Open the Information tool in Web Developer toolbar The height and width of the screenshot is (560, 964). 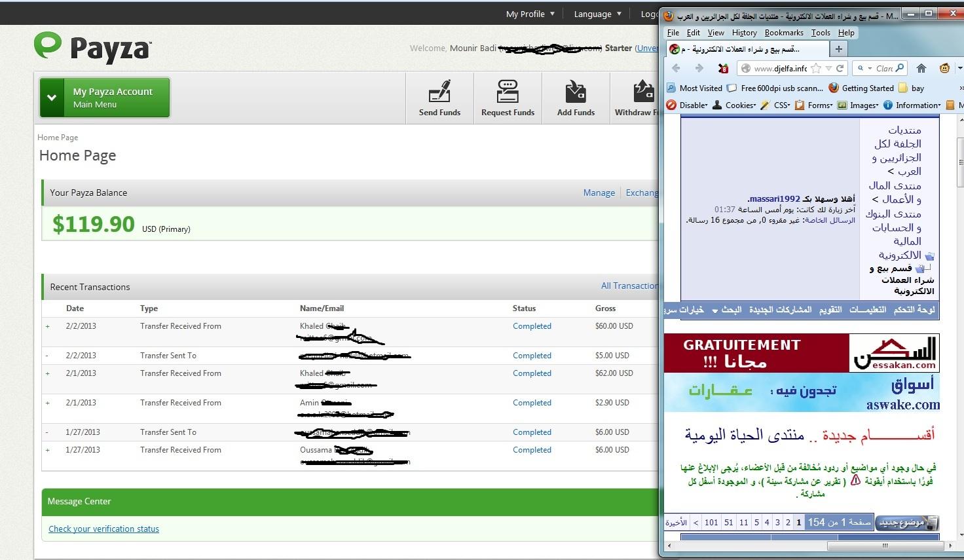(912, 105)
